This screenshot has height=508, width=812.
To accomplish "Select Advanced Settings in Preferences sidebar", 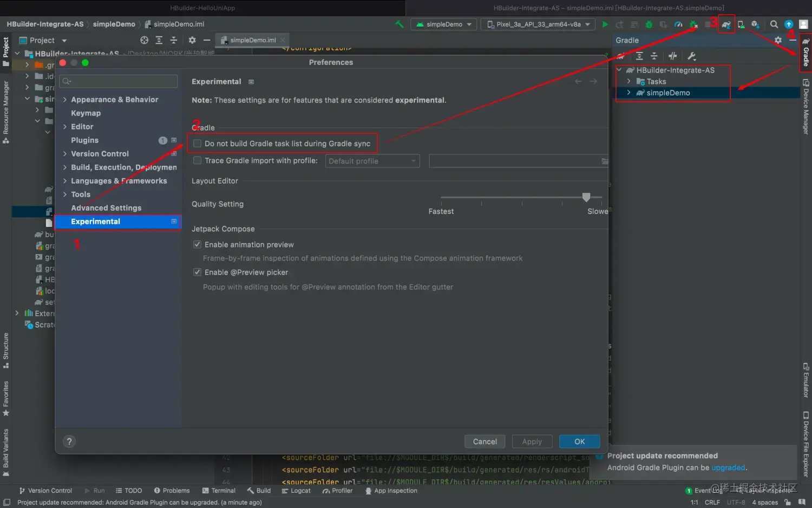I will click(106, 208).
